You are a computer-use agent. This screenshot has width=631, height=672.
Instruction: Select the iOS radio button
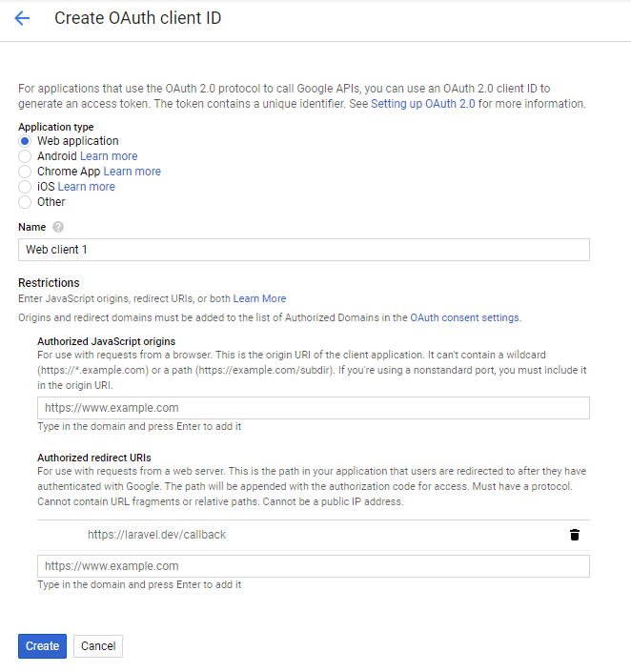click(x=25, y=187)
